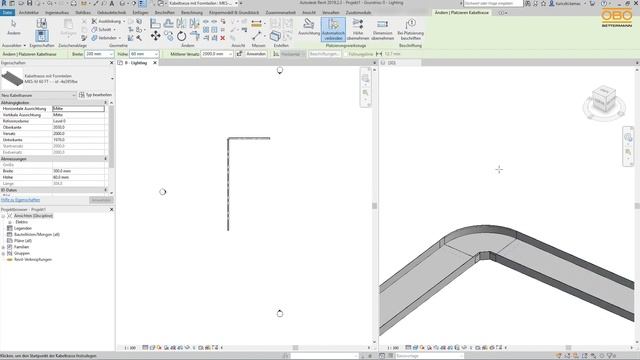This screenshot has width=640, height=360.
Task: Open the Gebäudetechnik ribbon tab
Action: click(x=111, y=13)
